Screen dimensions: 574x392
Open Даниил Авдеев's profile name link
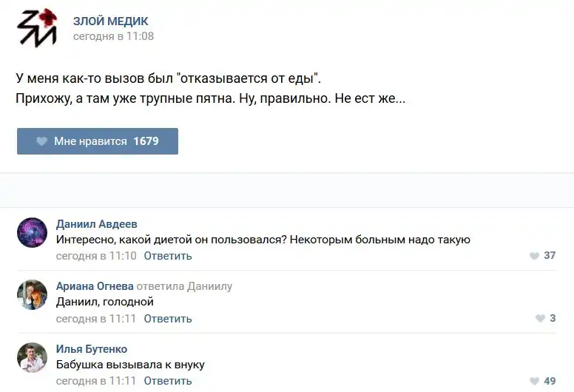97,224
